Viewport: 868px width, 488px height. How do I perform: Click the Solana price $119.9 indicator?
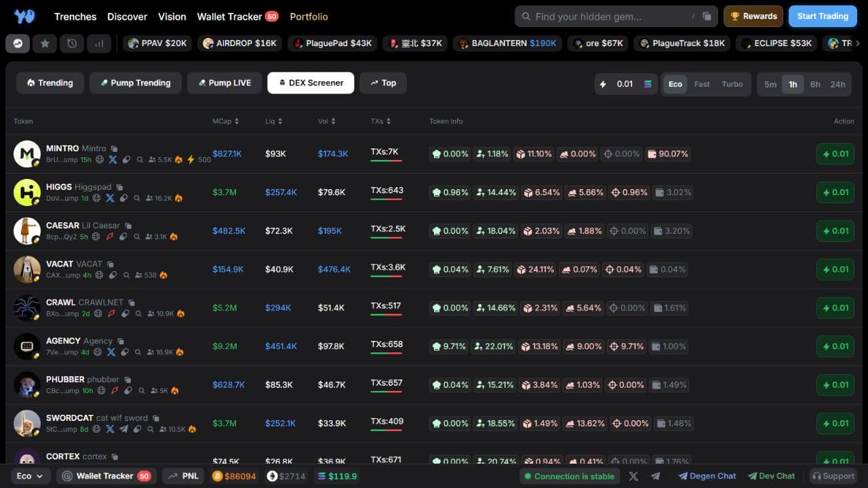click(337, 476)
